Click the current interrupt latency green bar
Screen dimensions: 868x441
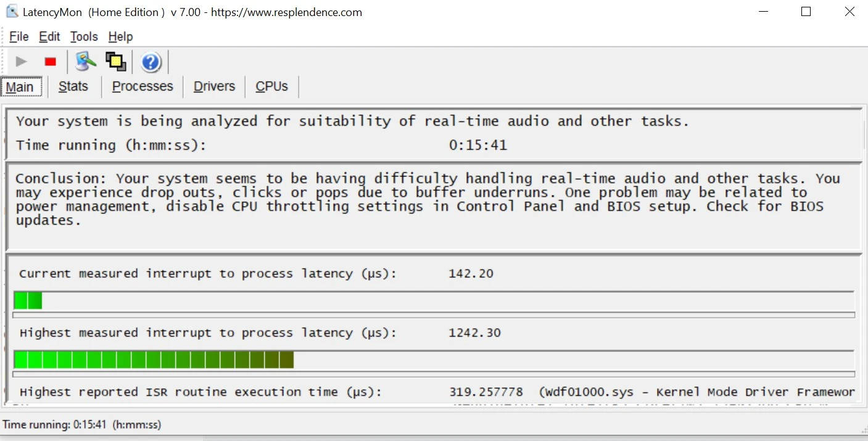[28, 301]
